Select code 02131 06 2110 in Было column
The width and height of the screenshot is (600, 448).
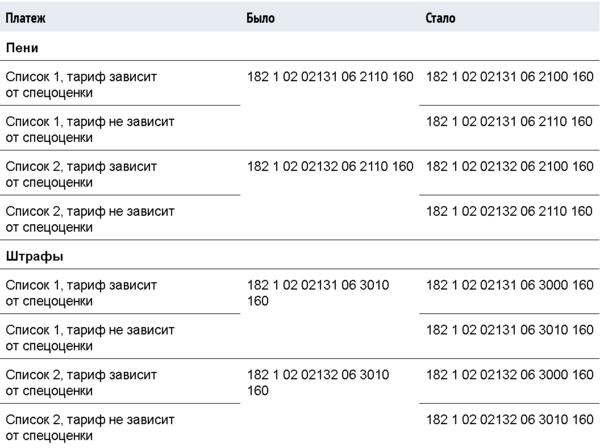click(x=329, y=76)
